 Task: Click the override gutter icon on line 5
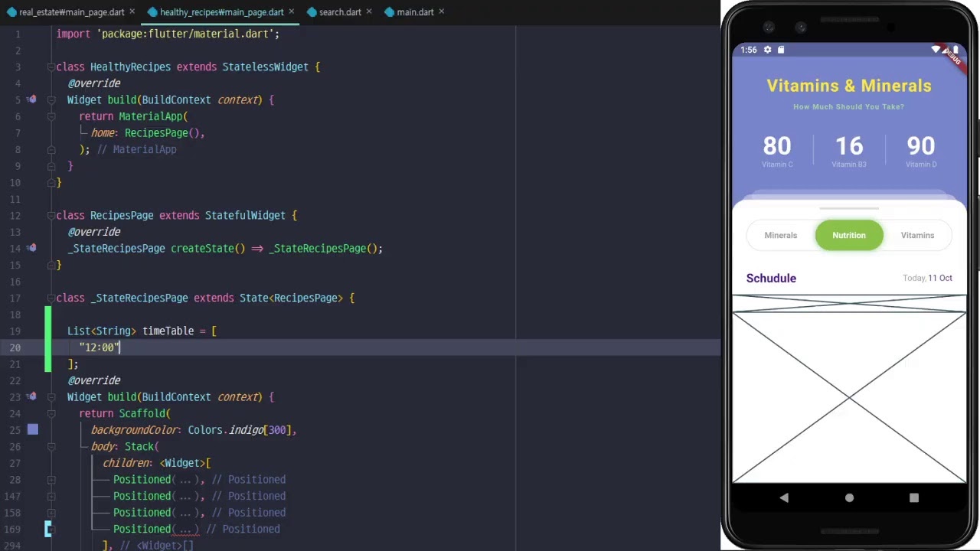[31, 99]
